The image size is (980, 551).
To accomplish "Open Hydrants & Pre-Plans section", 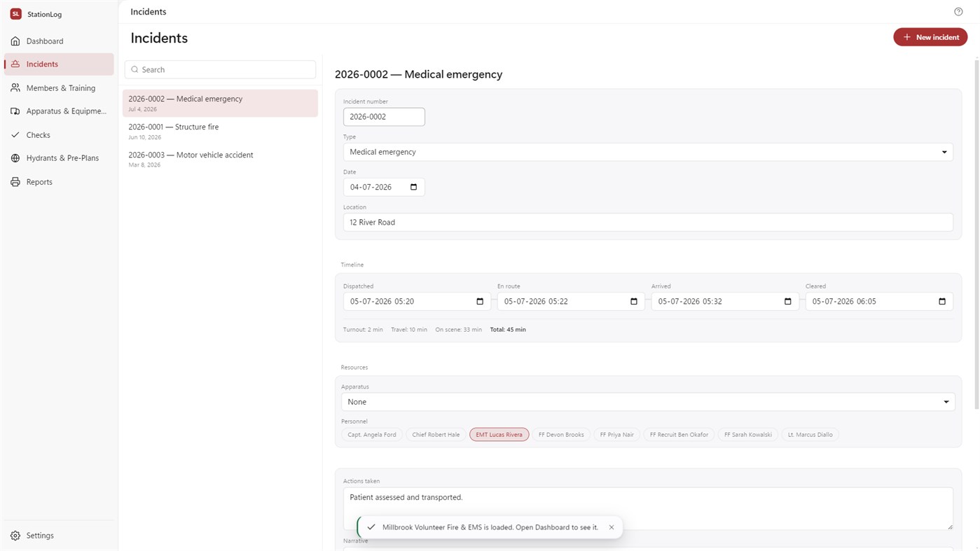I will (59, 158).
